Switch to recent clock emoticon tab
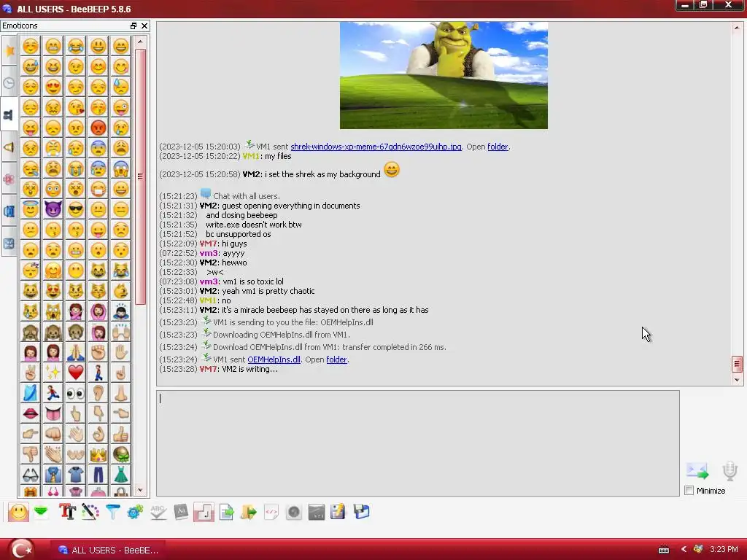Viewport: 747px width, 560px height. point(9,83)
